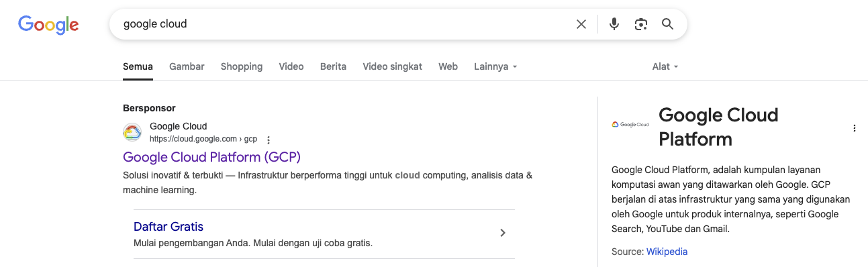Switch to the Shopping tab
The height and width of the screenshot is (267, 868).
(x=242, y=66)
